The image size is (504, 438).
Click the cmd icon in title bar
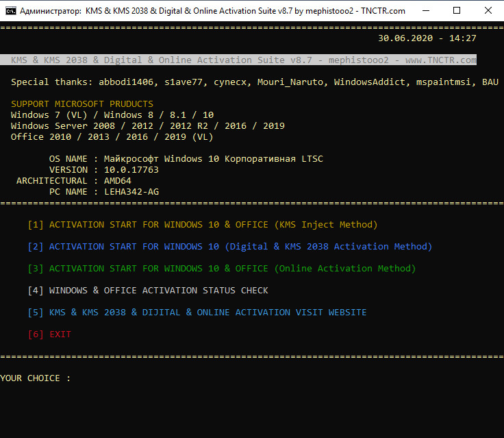10,10
